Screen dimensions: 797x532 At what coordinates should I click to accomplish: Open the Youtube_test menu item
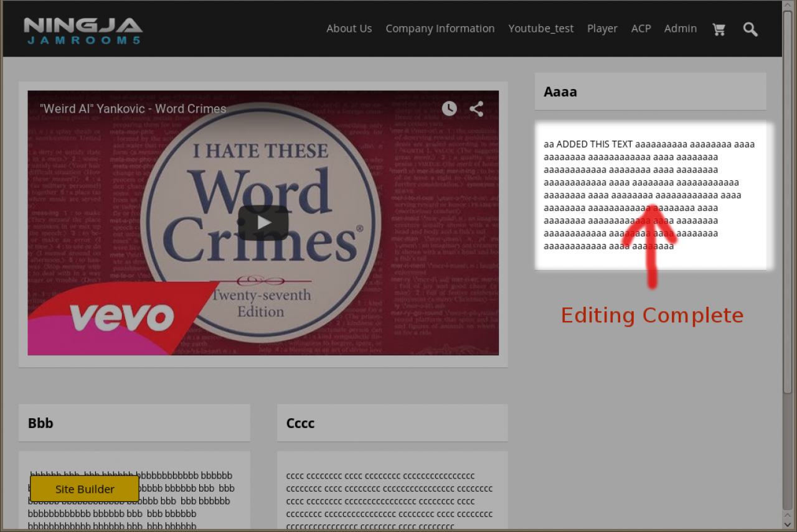[x=540, y=29]
